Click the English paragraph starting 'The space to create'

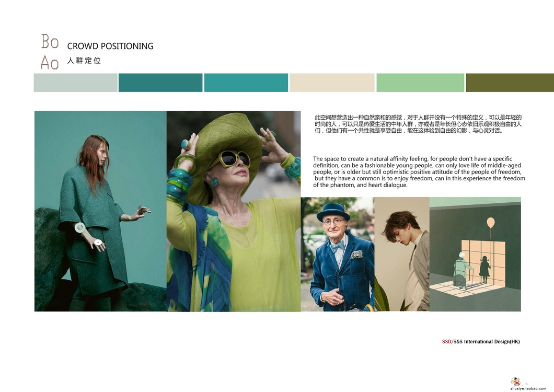point(419,172)
